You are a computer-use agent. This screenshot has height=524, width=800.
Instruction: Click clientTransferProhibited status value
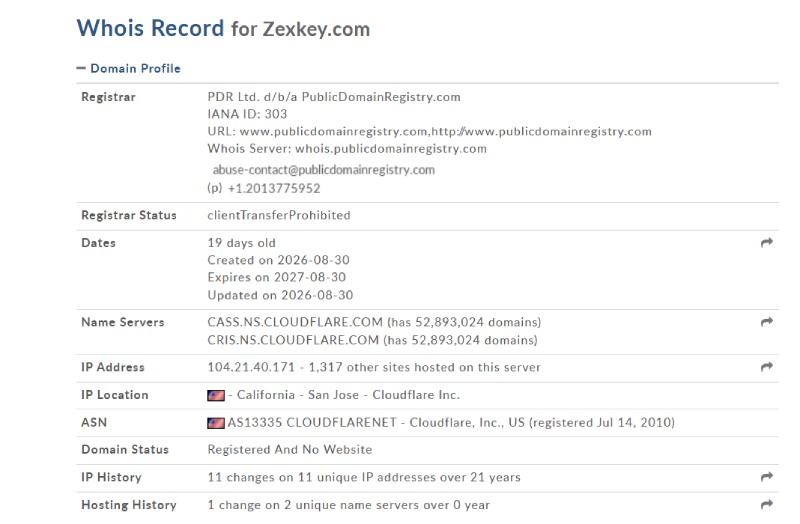pos(279,215)
